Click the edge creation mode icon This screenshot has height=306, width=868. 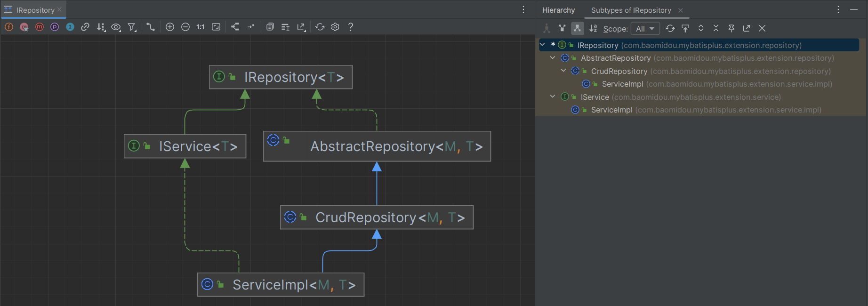click(150, 27)
